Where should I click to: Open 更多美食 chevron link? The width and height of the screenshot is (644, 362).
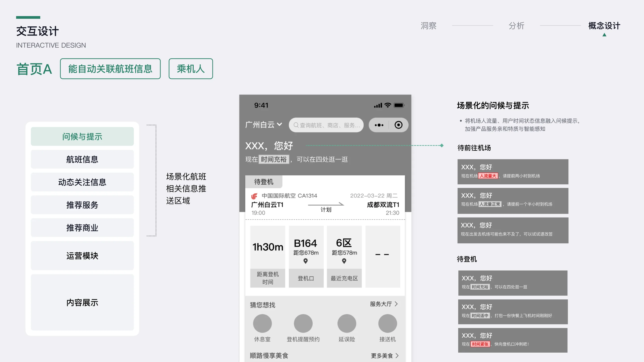(x=385, y=356)
